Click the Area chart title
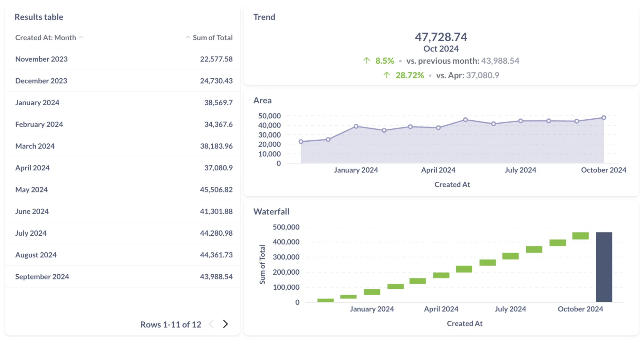This screenshot has width=644, height=340. coord(262,100)
